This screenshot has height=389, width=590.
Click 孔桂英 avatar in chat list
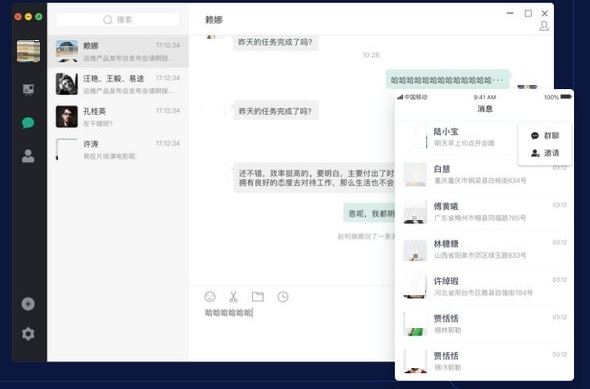point(67,117)
